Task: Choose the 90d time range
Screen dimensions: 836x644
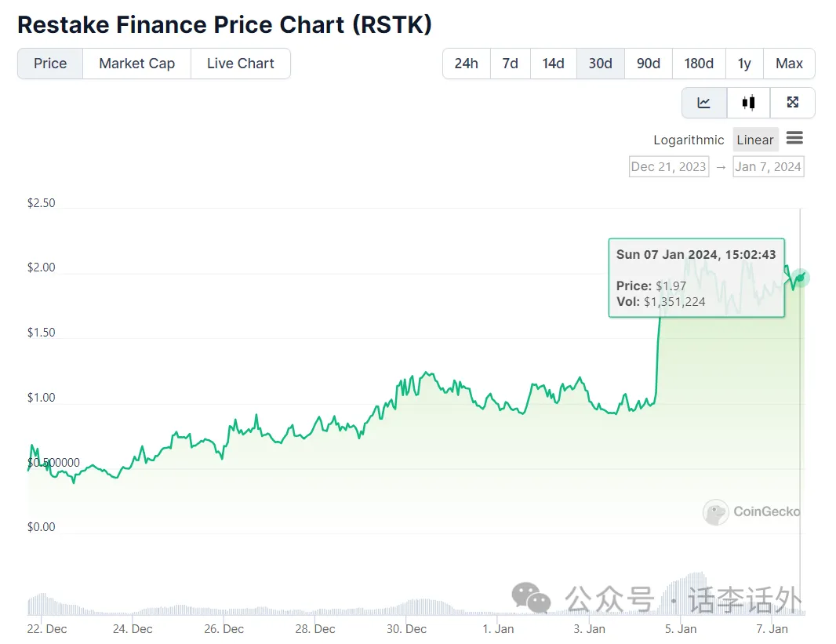Action: pyautogui.click(x=649, y=64)
